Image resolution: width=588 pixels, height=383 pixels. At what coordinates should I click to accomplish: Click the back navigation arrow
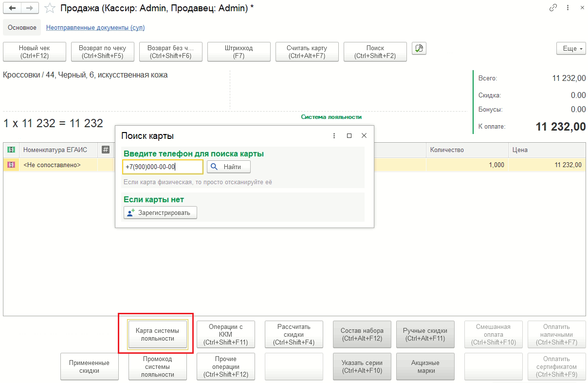(x=13, y=8)
